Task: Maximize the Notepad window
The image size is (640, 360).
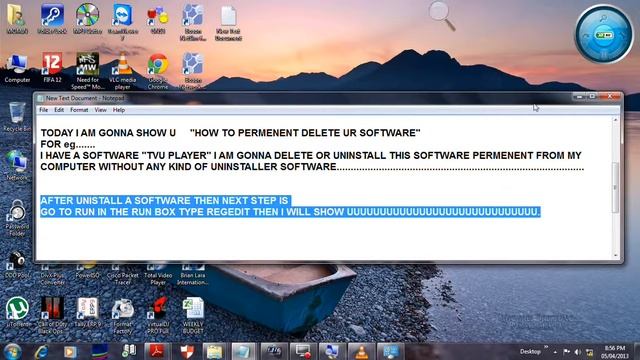Action: click(x=592, y=96)
